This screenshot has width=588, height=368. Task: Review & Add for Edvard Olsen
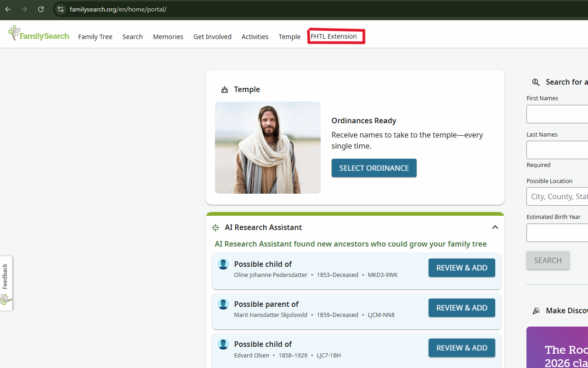(462, 348)
